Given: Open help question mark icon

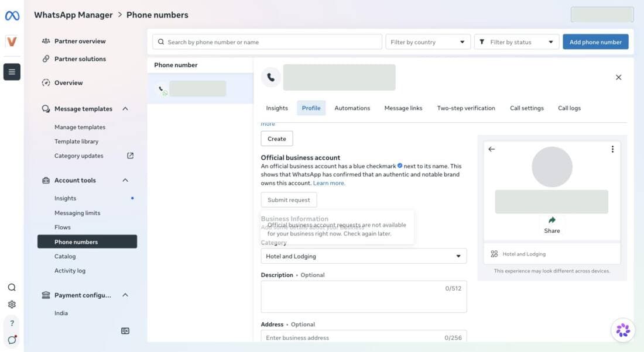Looking at the screenshot, I should (x=12, y=323).
